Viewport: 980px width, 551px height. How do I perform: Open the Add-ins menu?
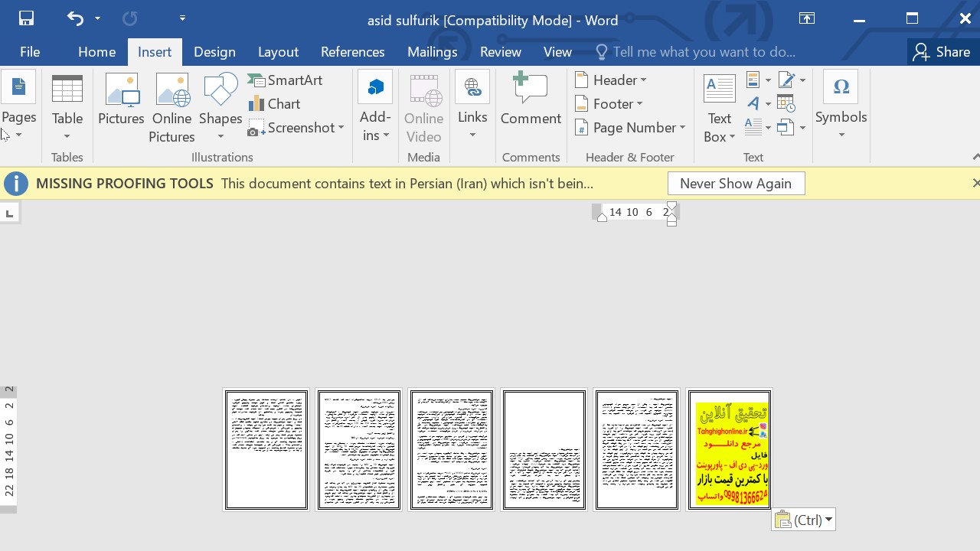tap(375, 107)
